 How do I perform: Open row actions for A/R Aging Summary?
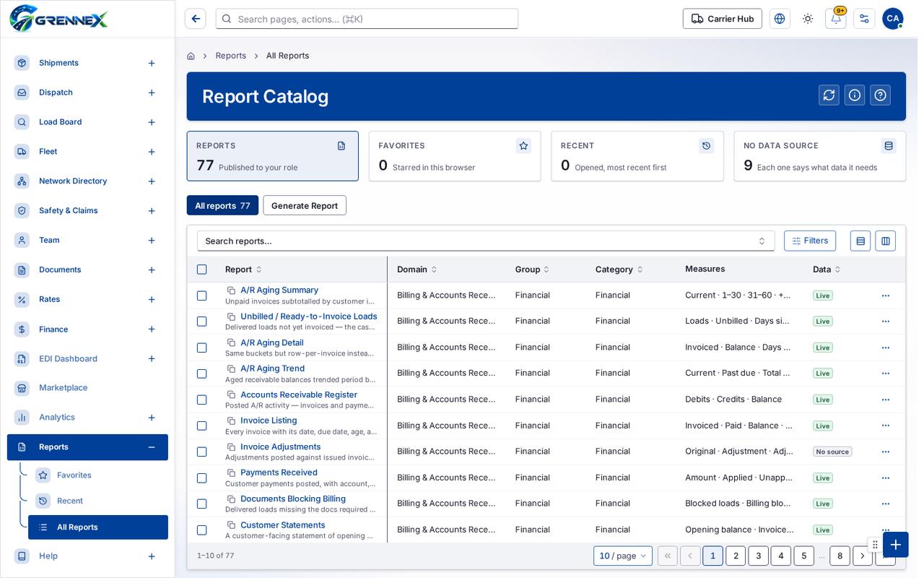[x=886, y=296]
